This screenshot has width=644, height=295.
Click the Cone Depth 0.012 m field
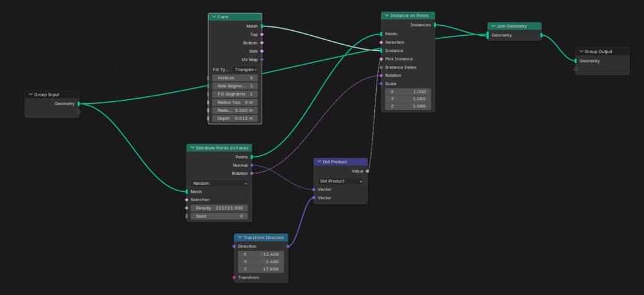[235, 118]
